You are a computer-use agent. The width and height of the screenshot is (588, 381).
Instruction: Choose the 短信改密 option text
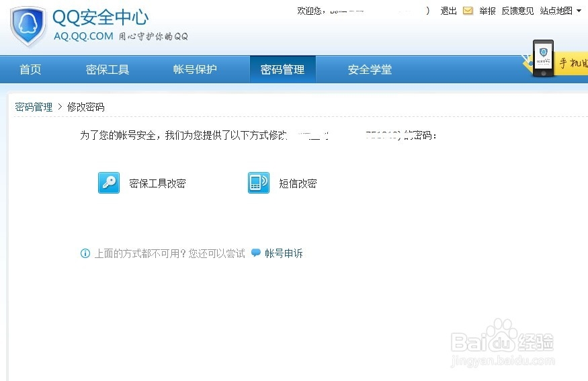298,183
